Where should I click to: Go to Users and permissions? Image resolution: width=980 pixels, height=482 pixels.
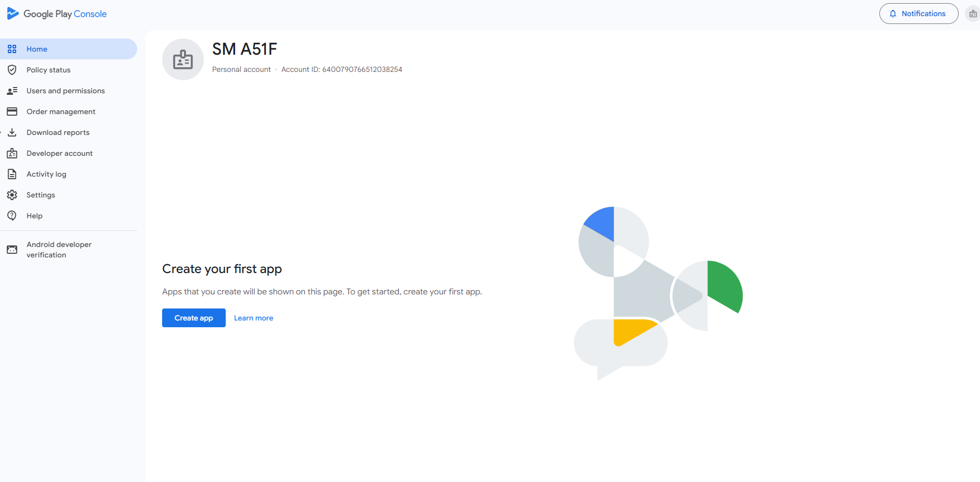[68, 91]
